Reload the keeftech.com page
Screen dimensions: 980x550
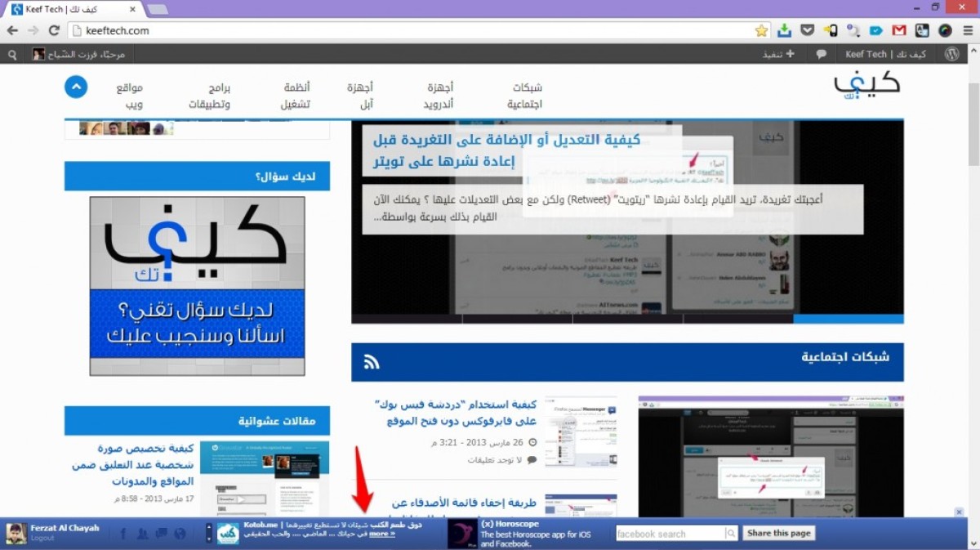(x=54, y=30)
